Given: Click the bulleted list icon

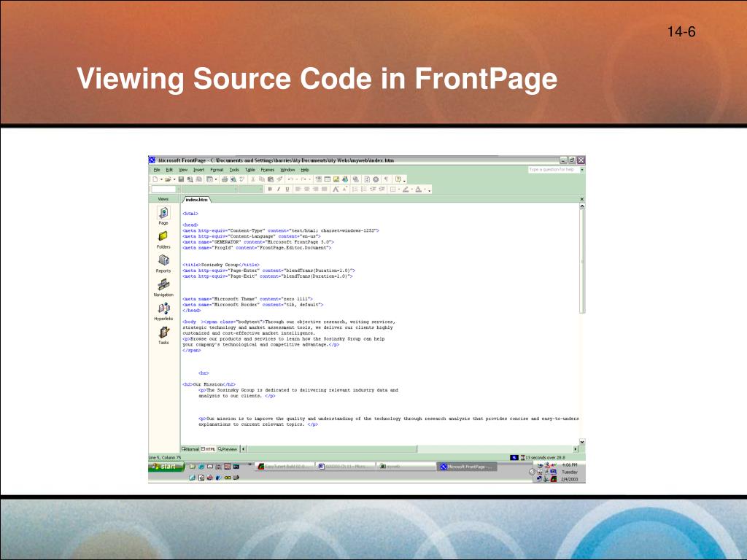Looking at the screenshot, I should pos(363,189).
